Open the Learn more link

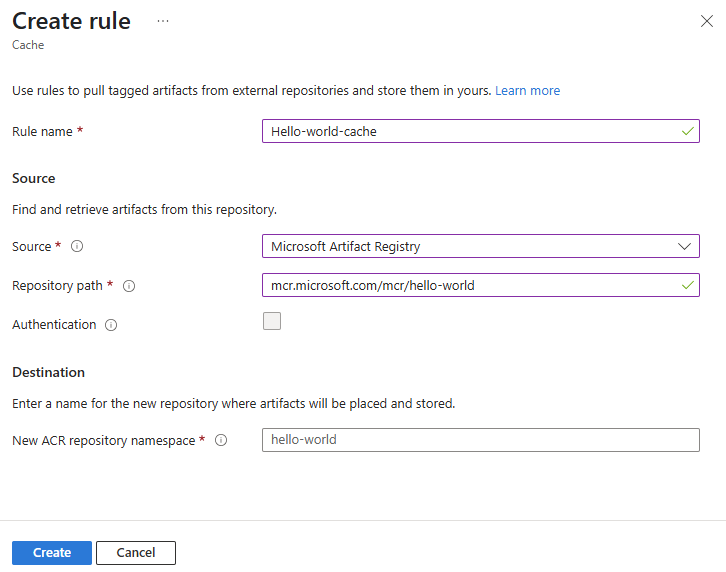pos(527,91)
